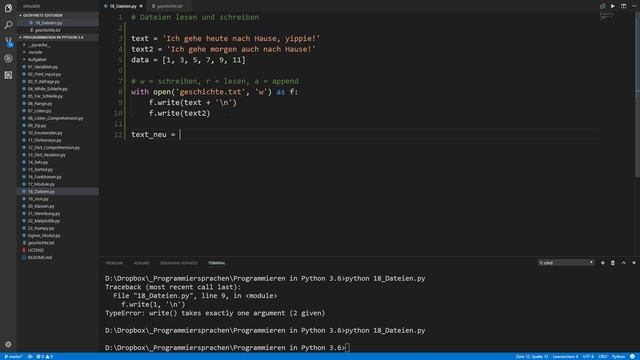Click line number 5 in gutter

tap(120, 60)
